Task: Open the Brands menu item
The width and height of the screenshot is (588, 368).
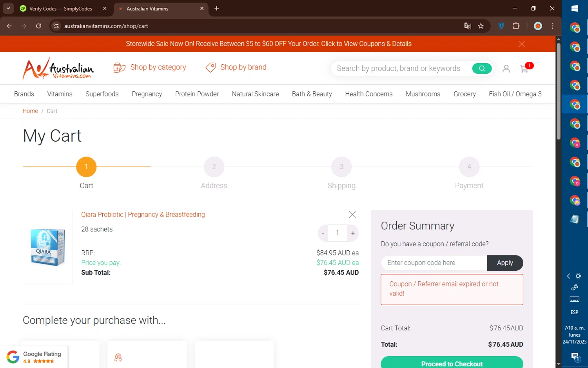Action: 24,94
